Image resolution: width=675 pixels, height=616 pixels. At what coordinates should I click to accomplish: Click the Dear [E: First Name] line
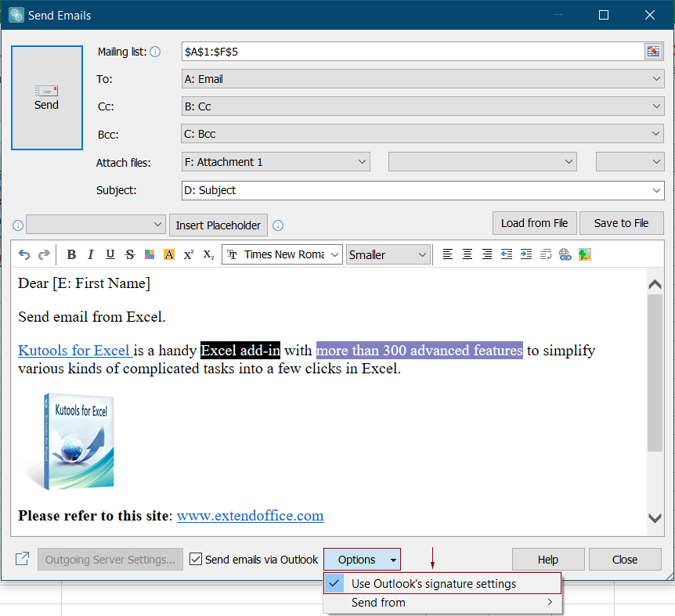click(84, 283)
